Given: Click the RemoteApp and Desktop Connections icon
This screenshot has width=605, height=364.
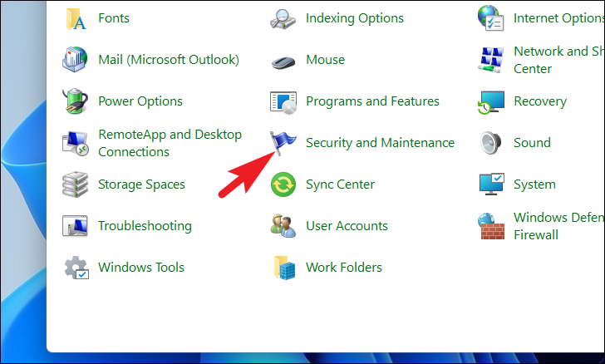Looking at the screenshot, I should (76, 144).
